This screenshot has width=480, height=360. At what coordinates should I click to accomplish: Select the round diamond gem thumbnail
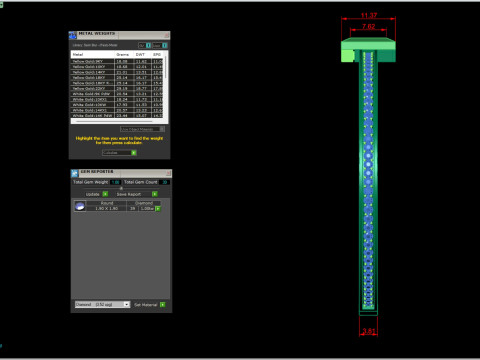point(80,206)
